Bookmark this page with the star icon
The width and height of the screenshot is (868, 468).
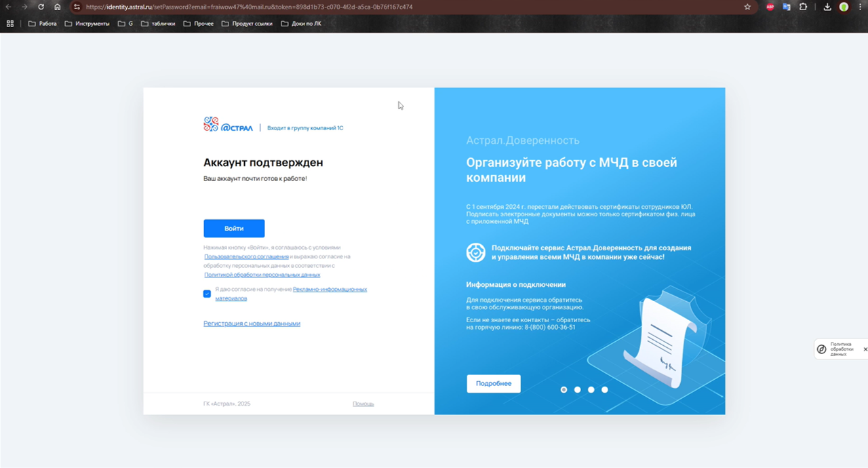pos(747,7)
